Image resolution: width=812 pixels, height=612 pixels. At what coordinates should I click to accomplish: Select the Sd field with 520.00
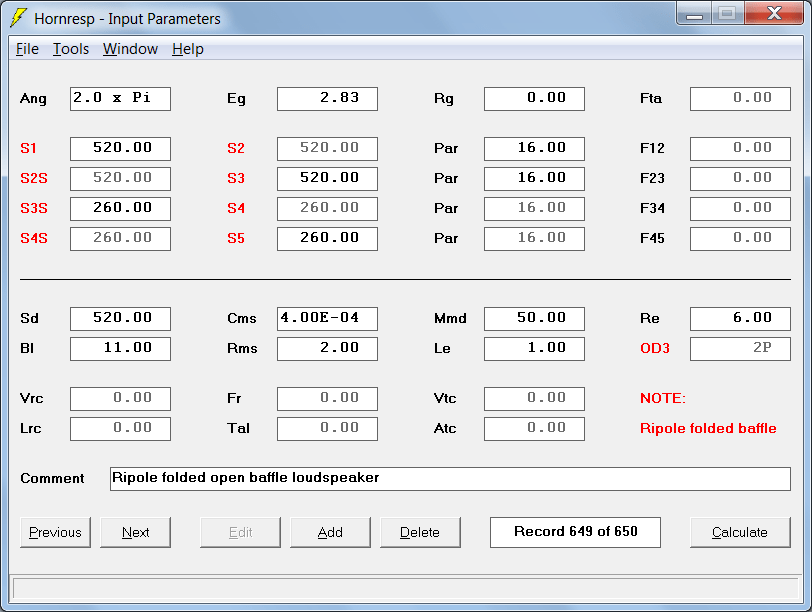(x=120, y=318)
